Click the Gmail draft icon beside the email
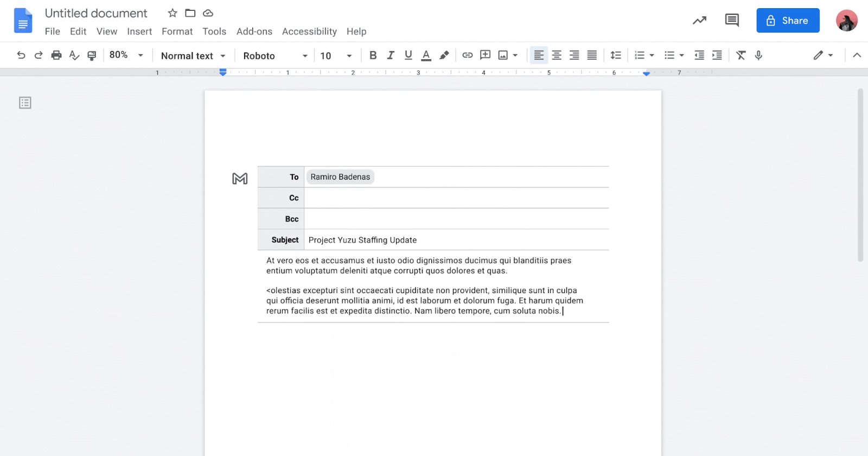Viewport: 868px width, 456px height. tap(240, 179)
